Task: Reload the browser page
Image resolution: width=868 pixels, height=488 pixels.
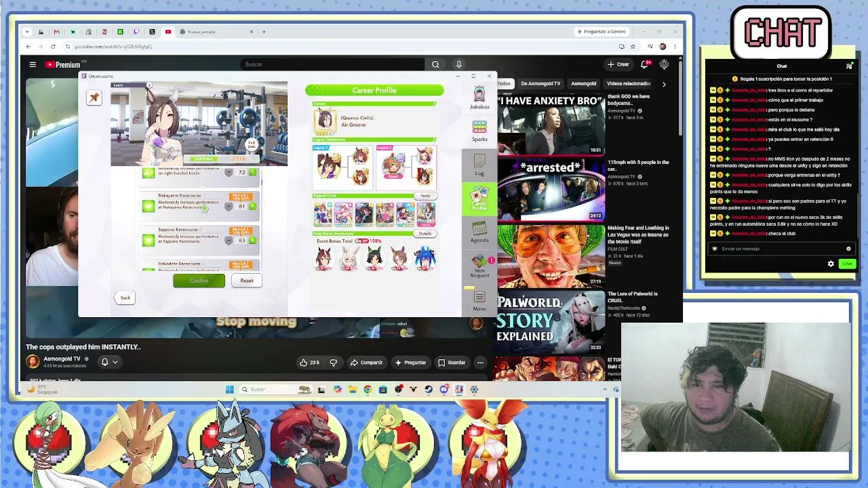Action: coord(53,47)
